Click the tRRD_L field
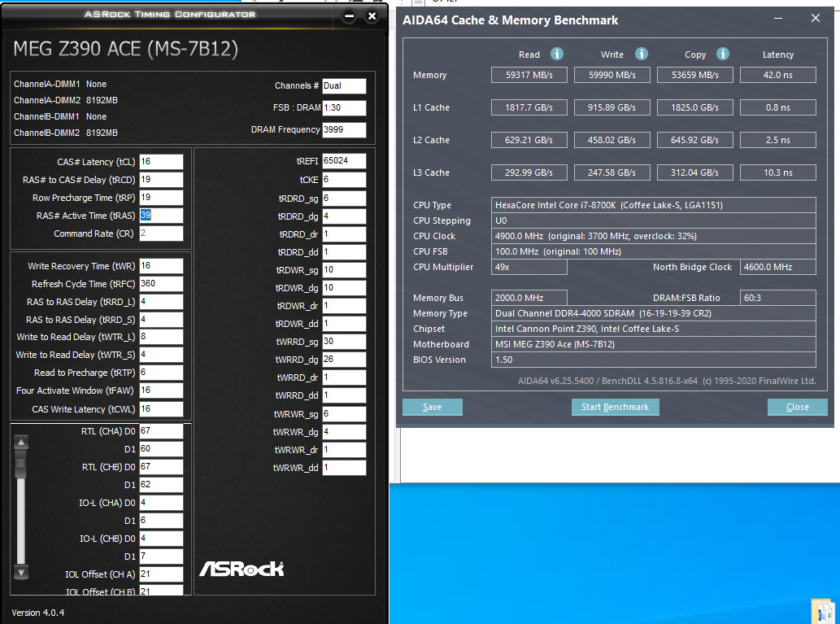This screenshot has height=624, width=840. pyautogui.click(x=161, y=302)
